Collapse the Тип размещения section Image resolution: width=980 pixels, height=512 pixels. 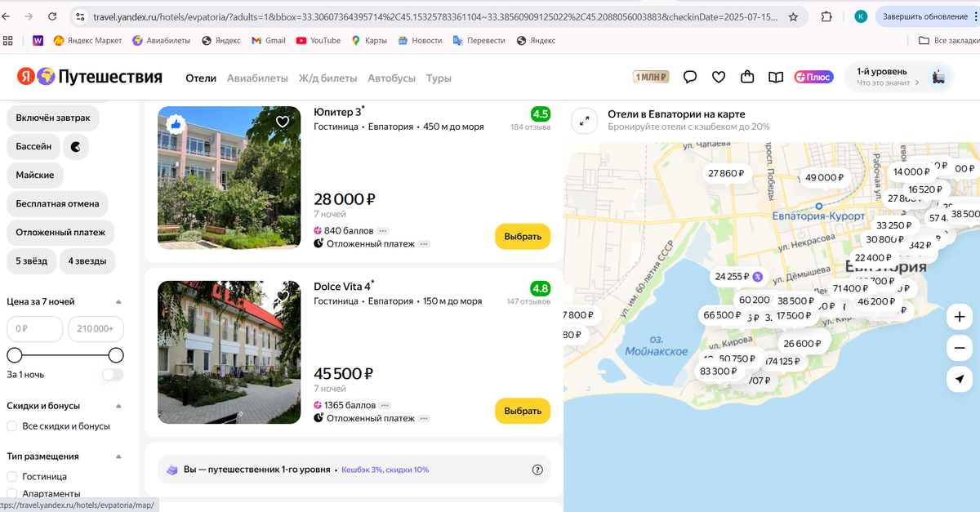tap(118, 456)
